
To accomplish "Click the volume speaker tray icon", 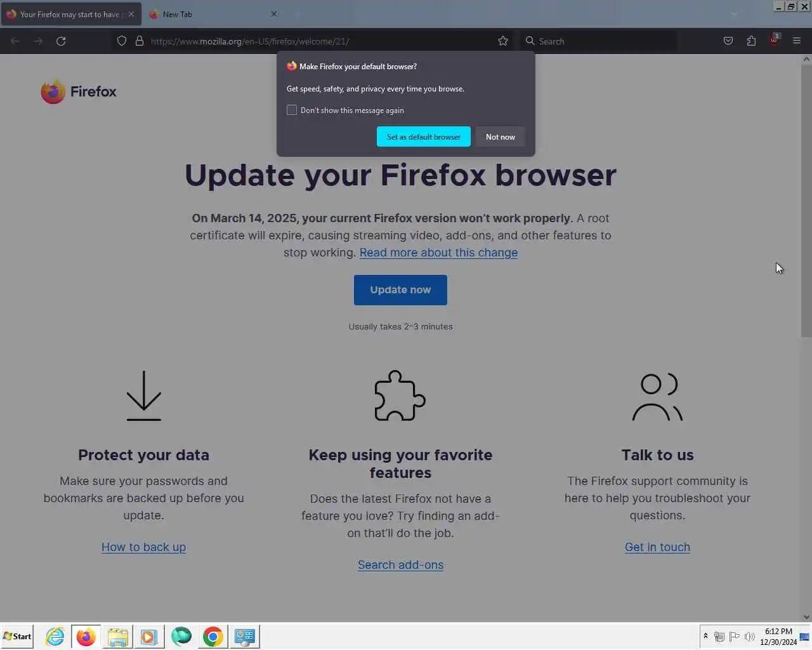I will (750, 637).
